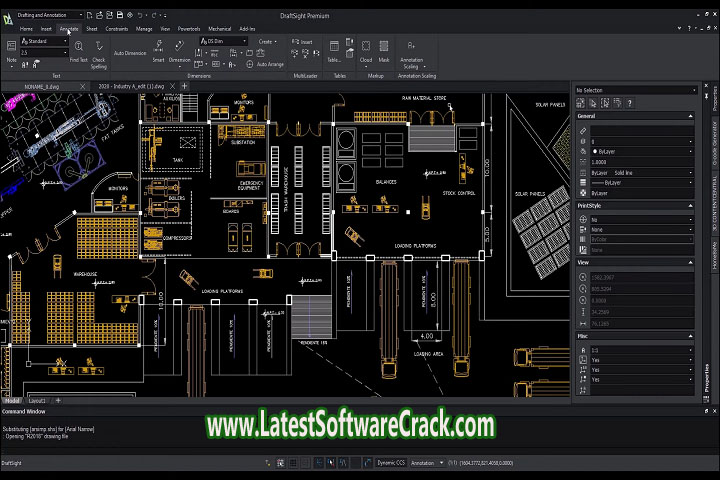Insert a Table from the ribbon
720x480 pixels.
333,48
